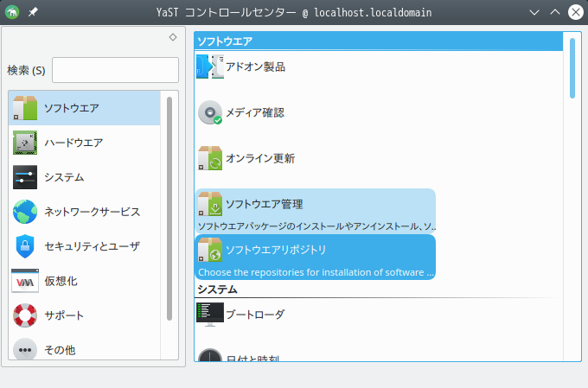588x388 pixels.
Task: Select その他 category label
Action: coord(60,350)
